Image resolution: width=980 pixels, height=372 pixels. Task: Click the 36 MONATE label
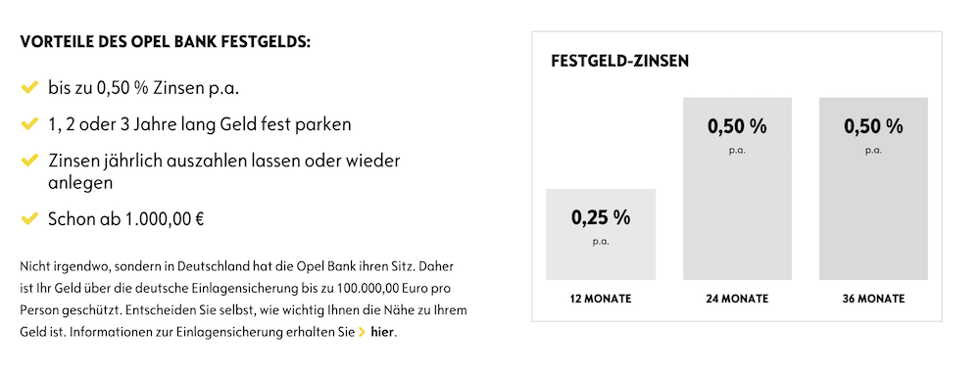(873, 299)
